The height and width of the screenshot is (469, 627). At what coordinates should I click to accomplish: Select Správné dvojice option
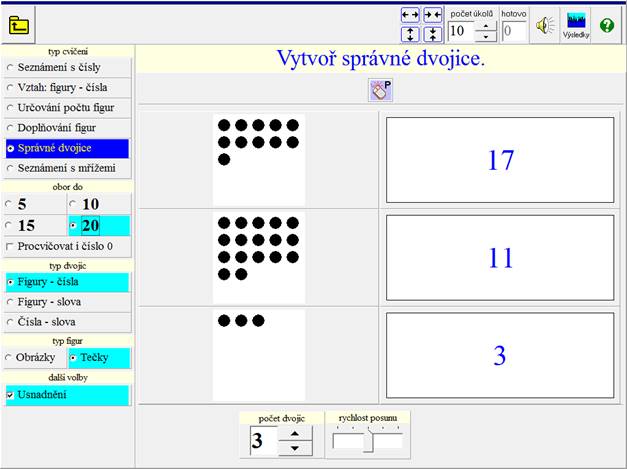click(x=67, y=148)
